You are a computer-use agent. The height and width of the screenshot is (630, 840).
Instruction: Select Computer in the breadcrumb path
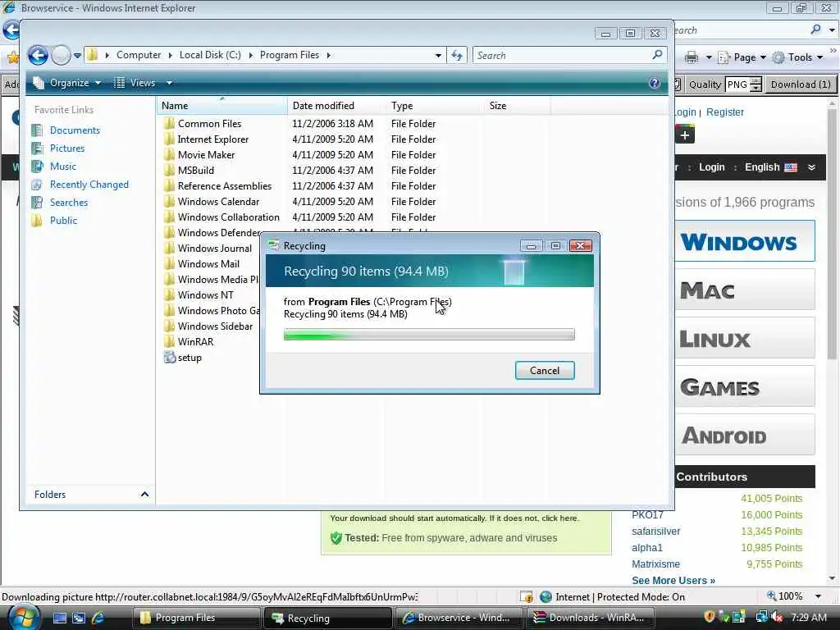139,55
